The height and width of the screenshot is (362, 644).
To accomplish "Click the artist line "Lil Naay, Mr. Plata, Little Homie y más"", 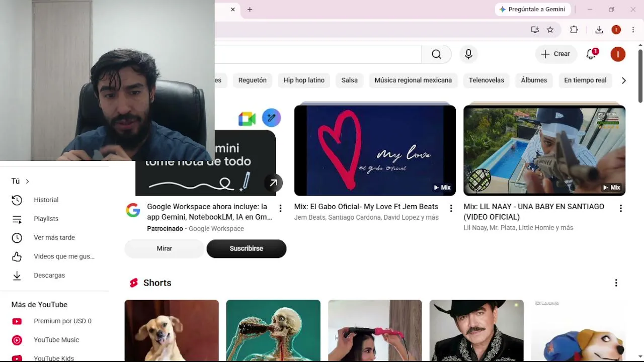I will coord(518,228).
